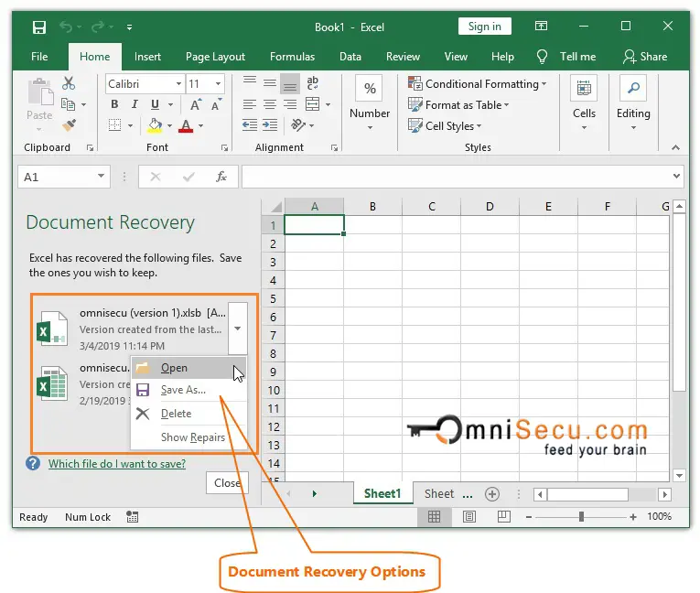Toggle Underline formatting
This screenshot has height=593, width=700.
(x=155, y=104)
